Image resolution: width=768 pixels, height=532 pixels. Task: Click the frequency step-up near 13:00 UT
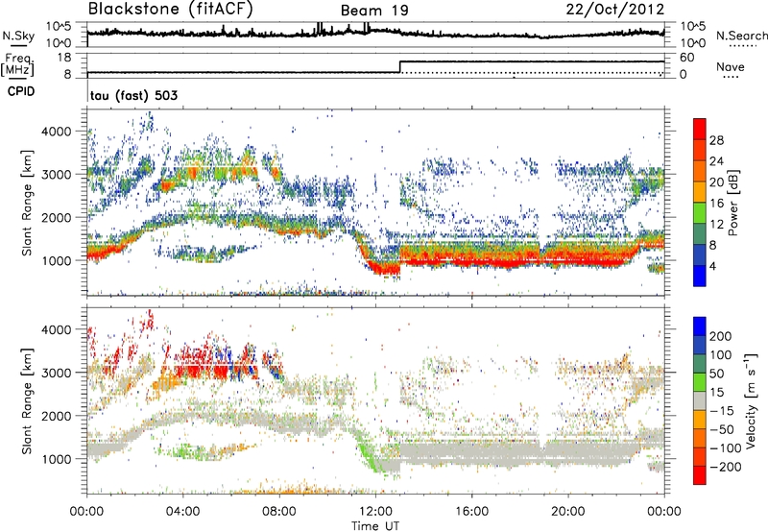(400, 67)
